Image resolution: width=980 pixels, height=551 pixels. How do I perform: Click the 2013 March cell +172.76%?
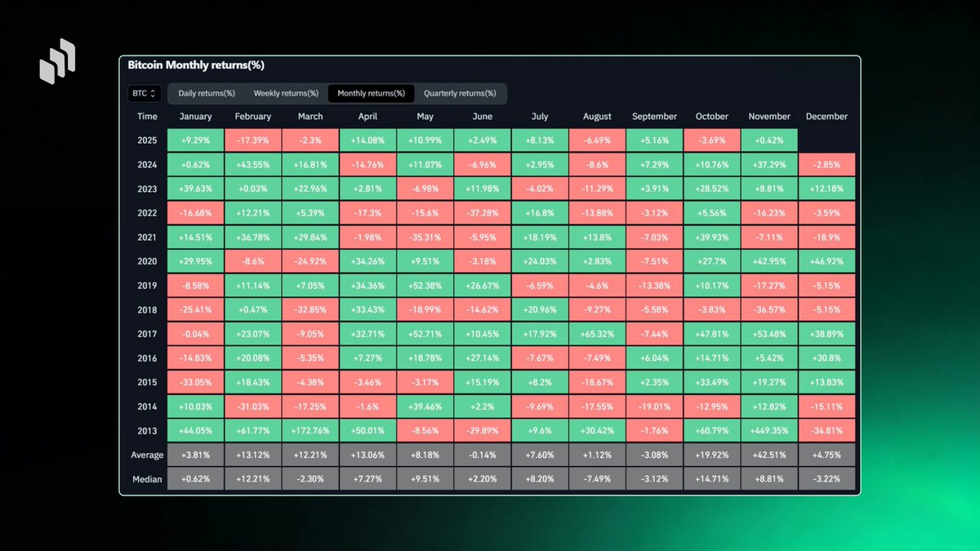coord(310,430)
